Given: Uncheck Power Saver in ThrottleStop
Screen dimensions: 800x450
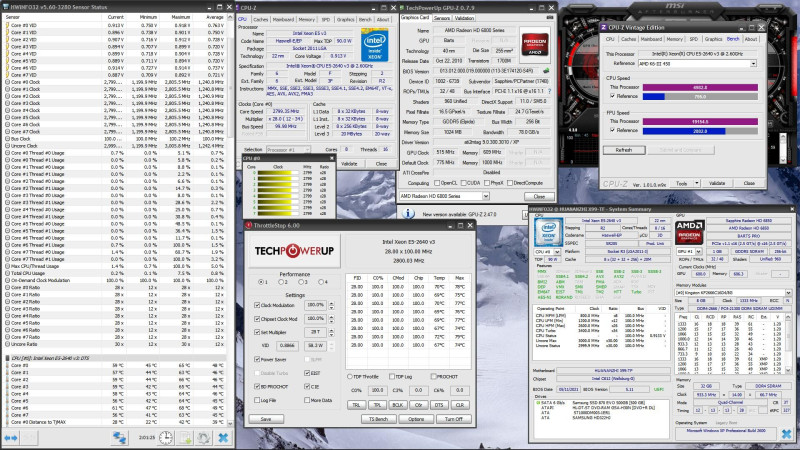Looking at the screenshot, I should point(257,359).
